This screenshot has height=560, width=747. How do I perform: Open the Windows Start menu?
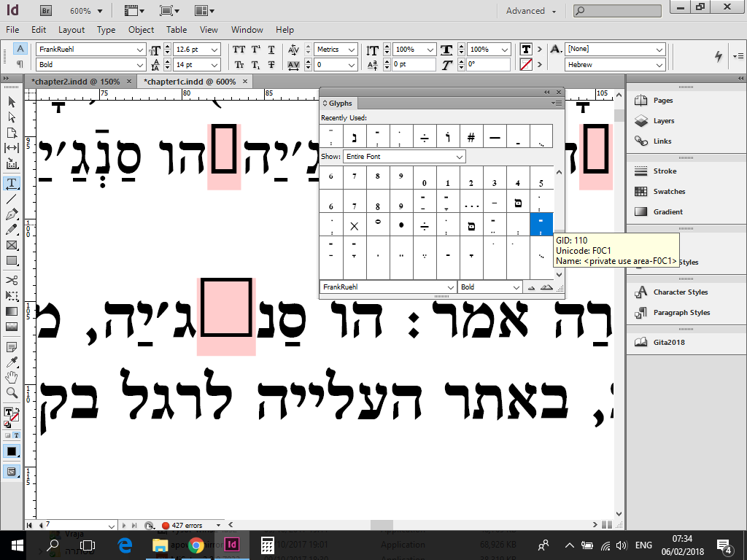coord(18,545)
